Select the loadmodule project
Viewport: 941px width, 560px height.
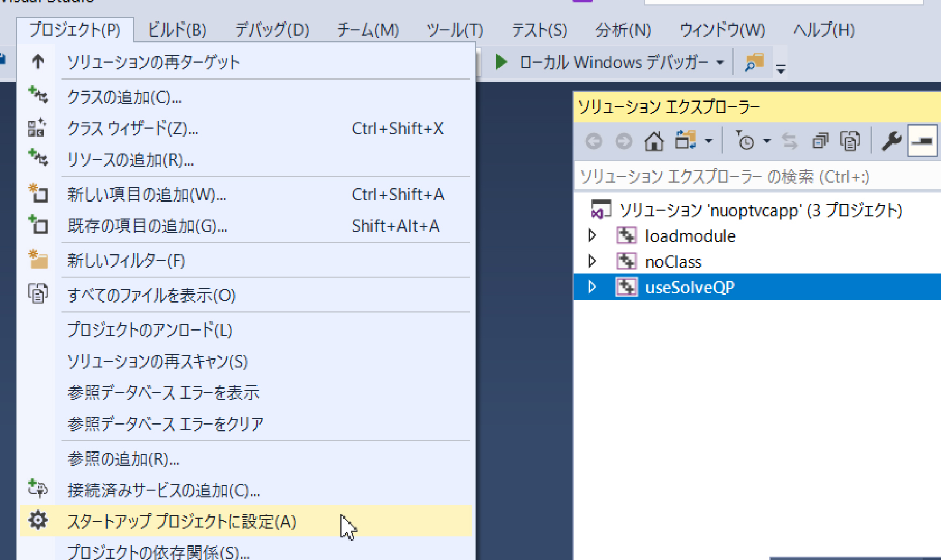(x=690, y=236)
